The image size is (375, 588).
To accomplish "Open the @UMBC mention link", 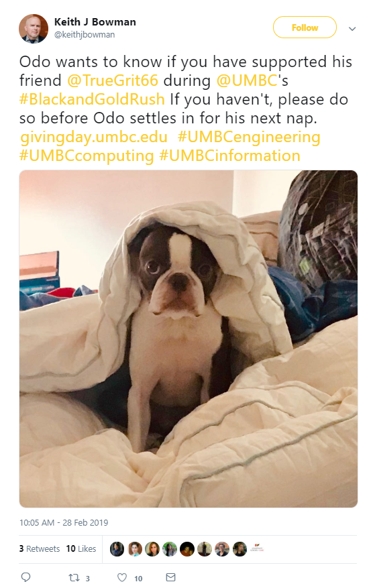I will 247,80.
